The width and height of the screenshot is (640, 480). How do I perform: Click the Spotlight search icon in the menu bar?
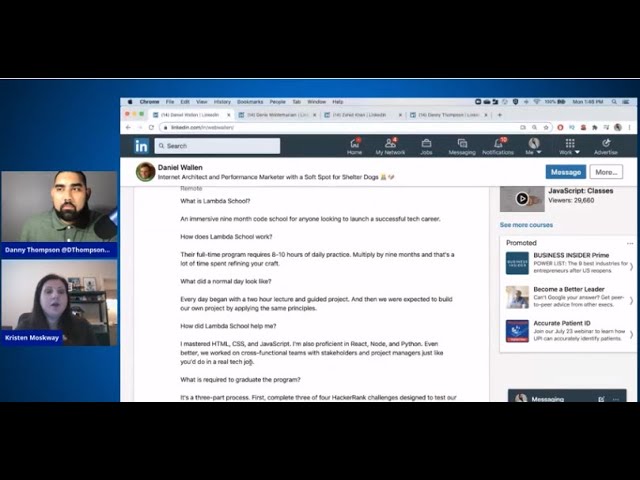(614, 102)
